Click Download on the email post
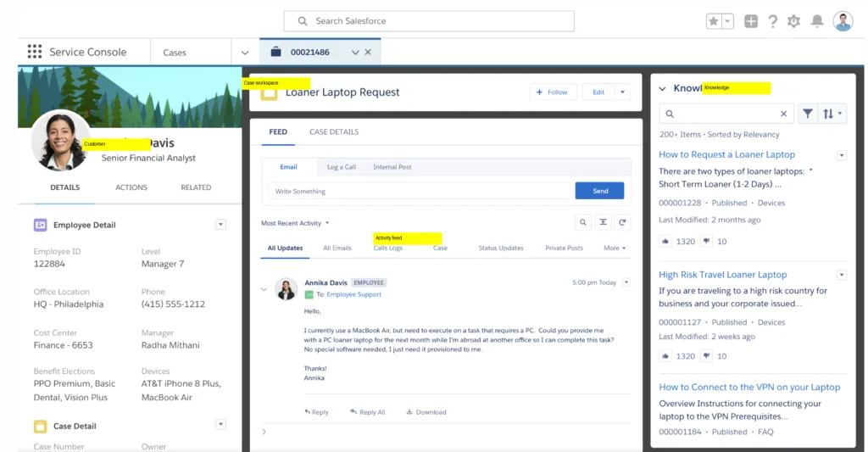 426,412
